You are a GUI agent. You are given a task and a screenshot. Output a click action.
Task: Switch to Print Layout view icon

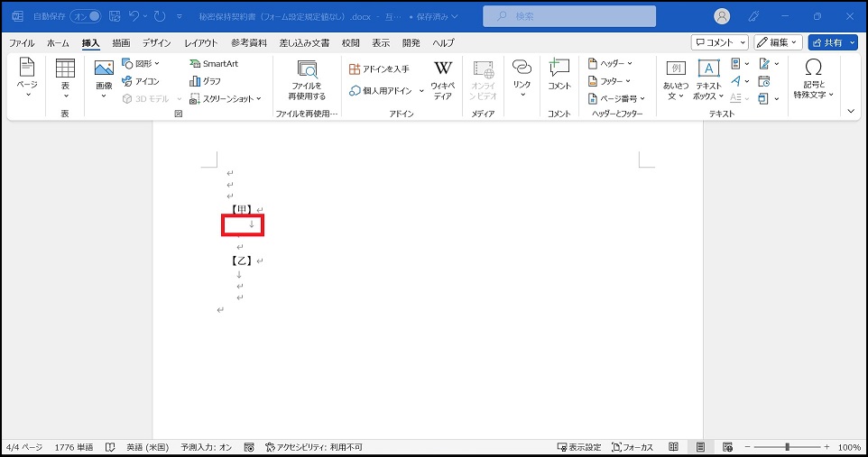[701, 447]
